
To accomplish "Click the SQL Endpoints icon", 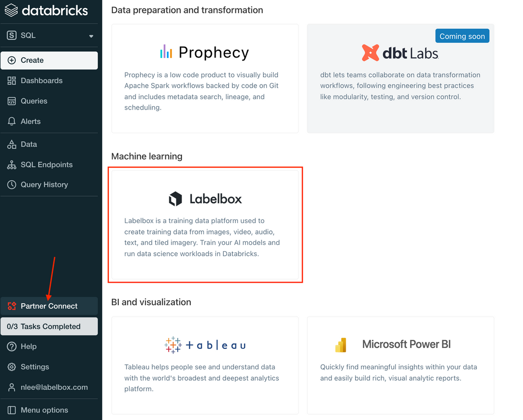I will (12, 165).
